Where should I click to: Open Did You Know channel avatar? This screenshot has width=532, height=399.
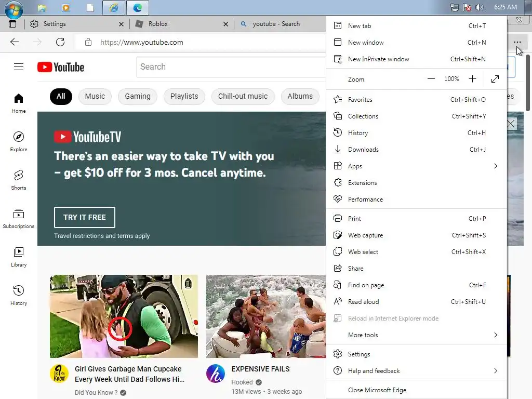click(x=59, y=374)
